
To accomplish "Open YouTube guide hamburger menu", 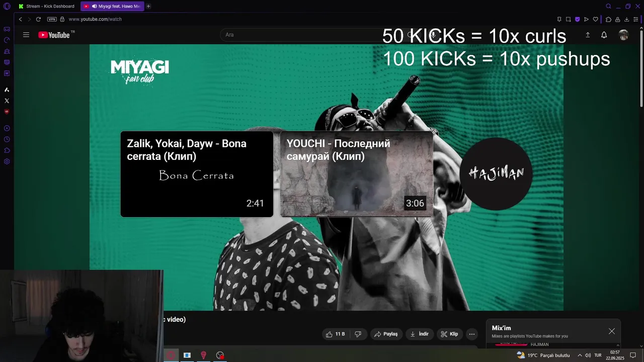I will pyautogui.click(x=26, y=35).
